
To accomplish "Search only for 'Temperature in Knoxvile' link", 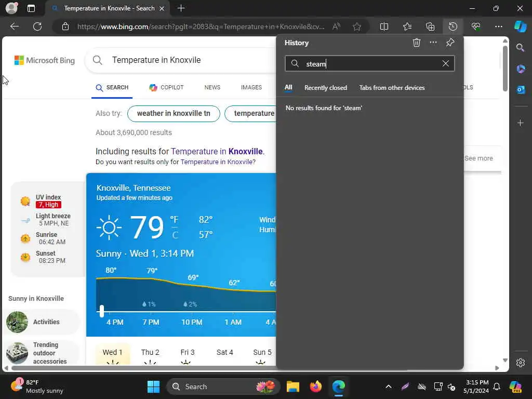I will [216, 162].
